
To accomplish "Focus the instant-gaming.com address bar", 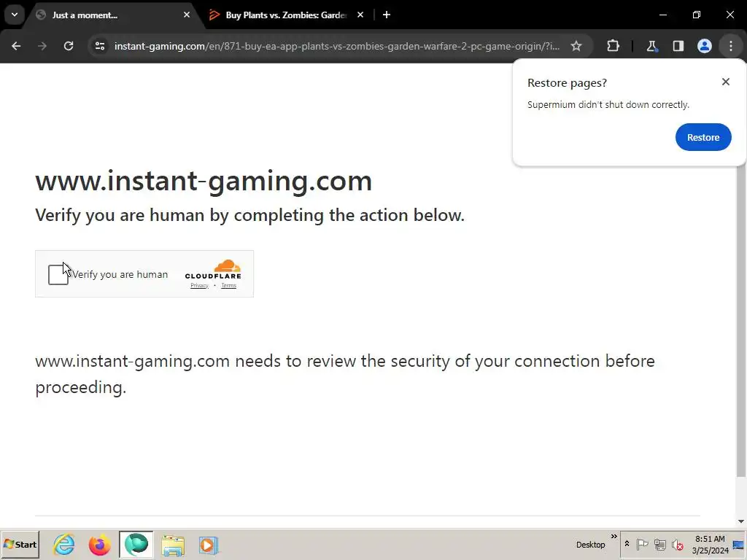I will pos(336,46).
